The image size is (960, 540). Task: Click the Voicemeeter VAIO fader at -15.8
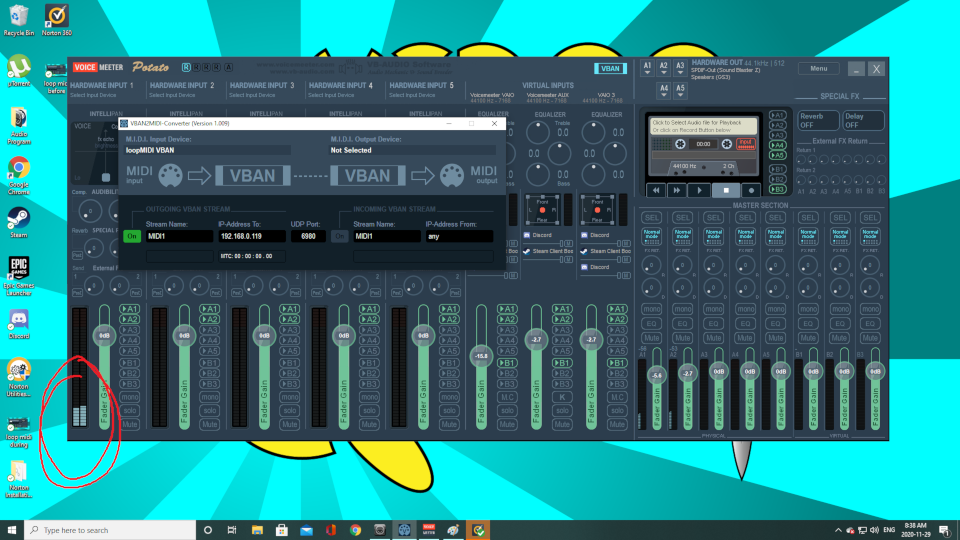pyautogui.click(x=481, y=356)
